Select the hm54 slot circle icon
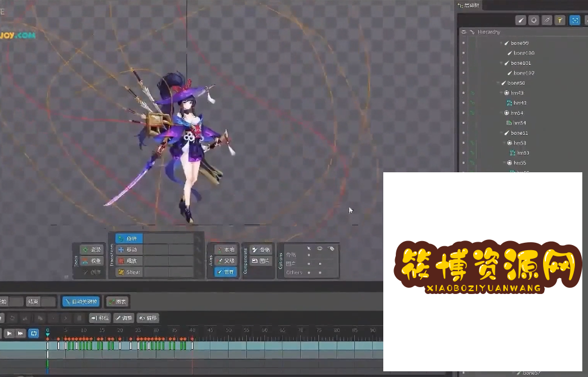The height and width of the screenshot is (377, 588). [507, 113]
